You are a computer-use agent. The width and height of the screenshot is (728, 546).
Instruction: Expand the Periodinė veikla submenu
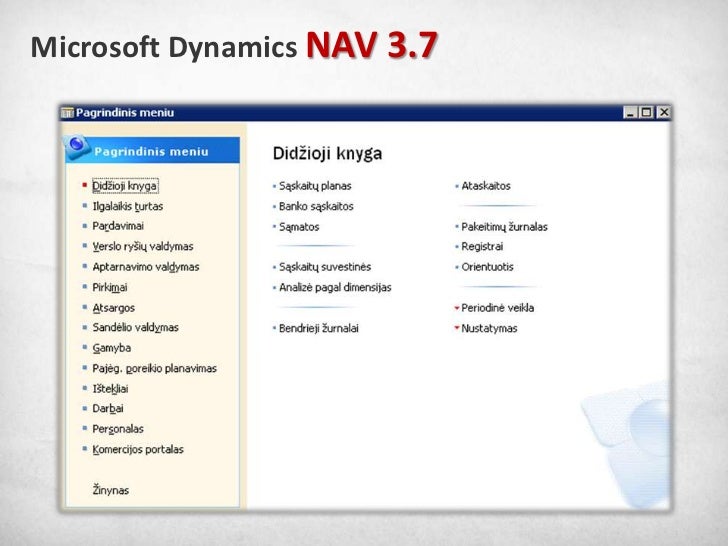click(x=497, y=308)
